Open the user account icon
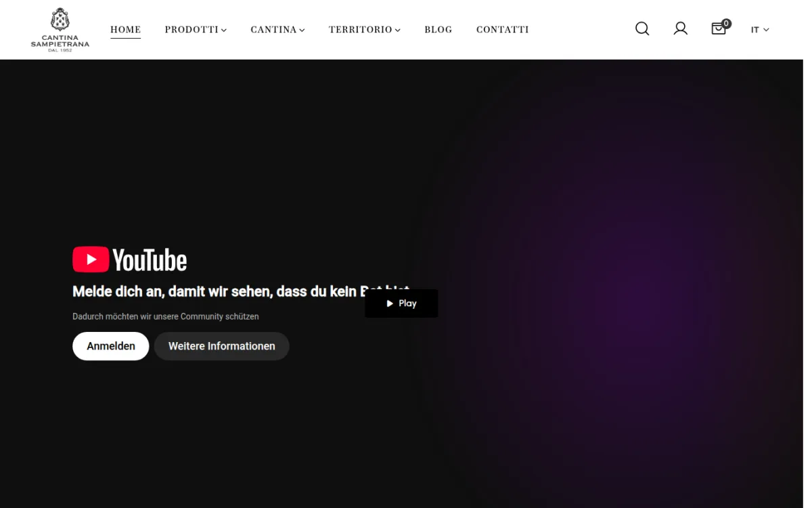812x508 pixels. pyautogui.click(x=681, y=28)
